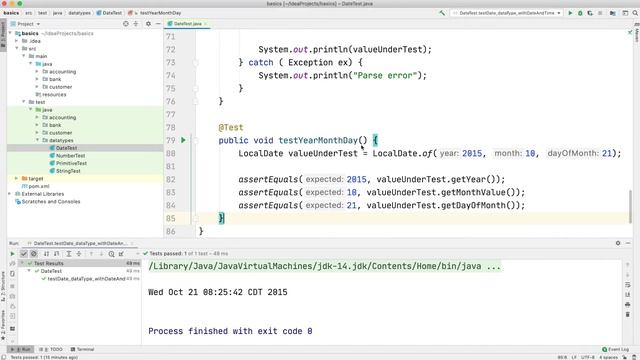Export test results icon

(121, 253)
